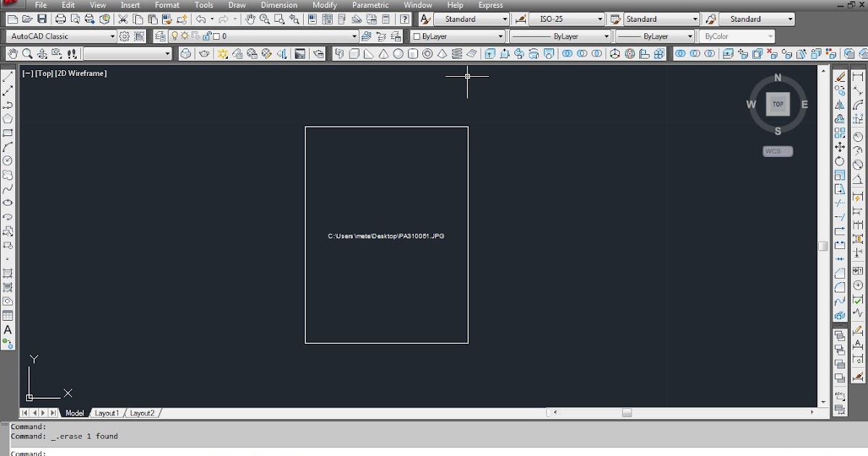
Task: Click the Redo arrow icon
Action: (224, 19)
